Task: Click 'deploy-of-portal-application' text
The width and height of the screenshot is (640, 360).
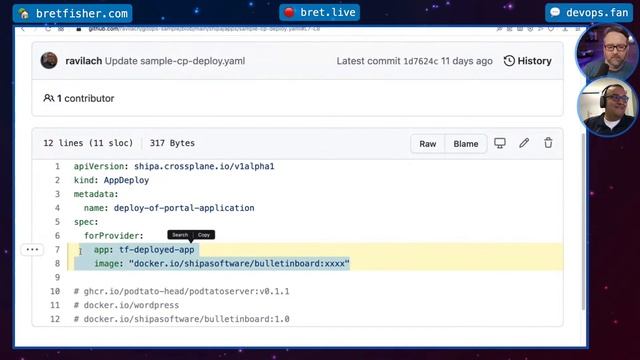Action: click(184, 208)
